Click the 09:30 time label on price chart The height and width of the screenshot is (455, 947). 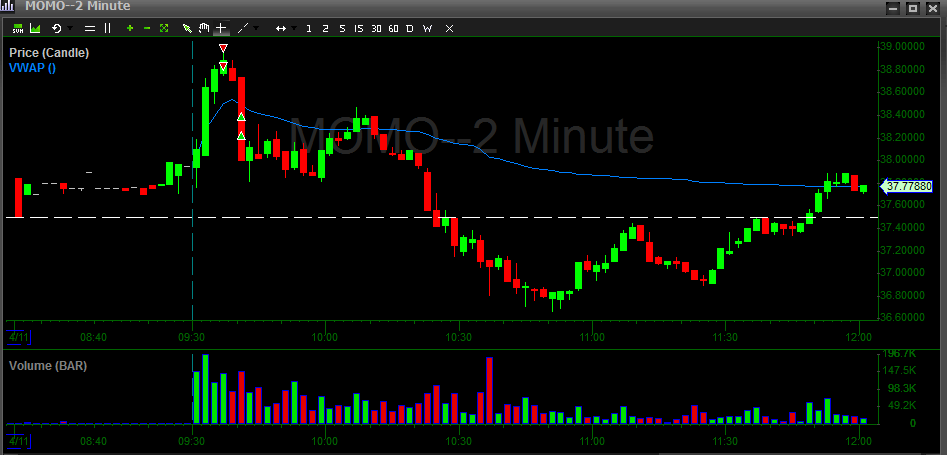click(191, 337)
